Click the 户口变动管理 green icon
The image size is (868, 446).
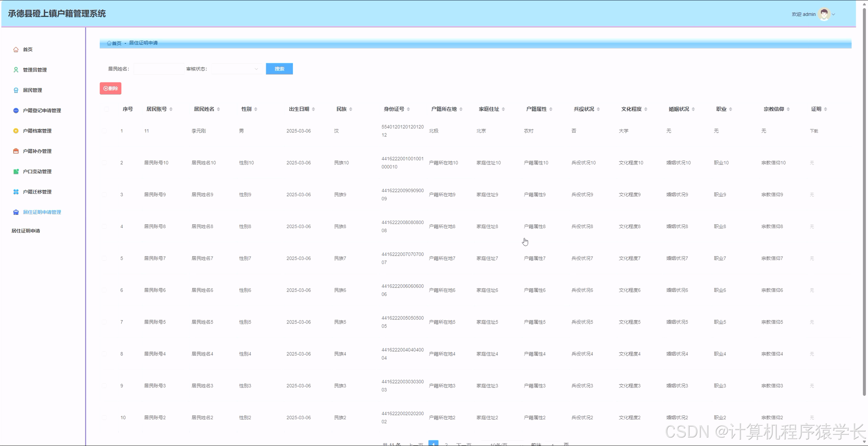tap(16, 172)
